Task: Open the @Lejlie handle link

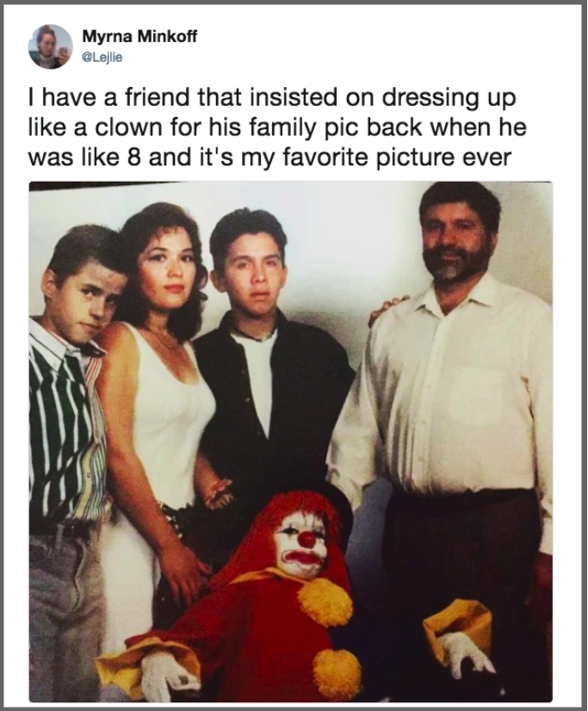Action: pyautogui.click(x=102, y=58)
